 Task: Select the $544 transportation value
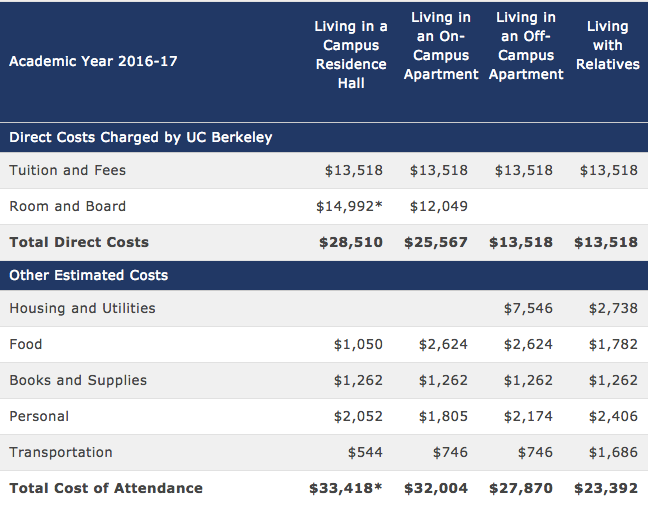(x=365, y=452)
